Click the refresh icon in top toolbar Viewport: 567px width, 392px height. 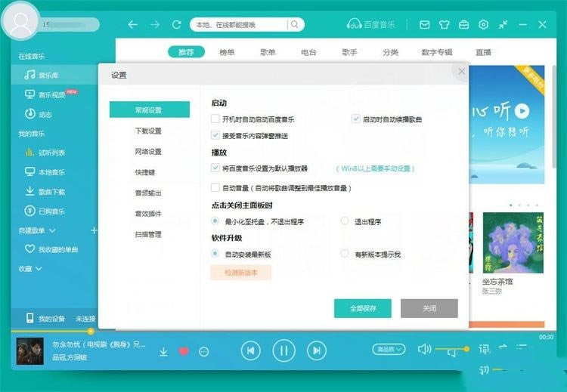click(x=176, y=25)
